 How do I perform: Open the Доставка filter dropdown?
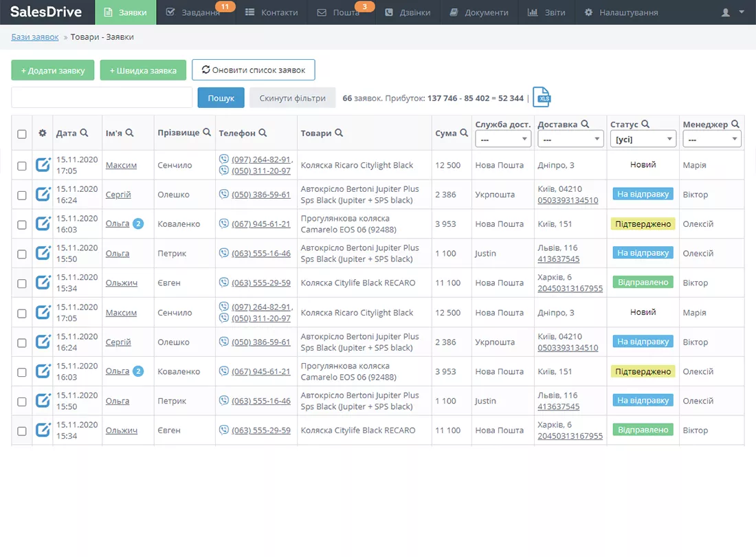click(x=570, y=140)
